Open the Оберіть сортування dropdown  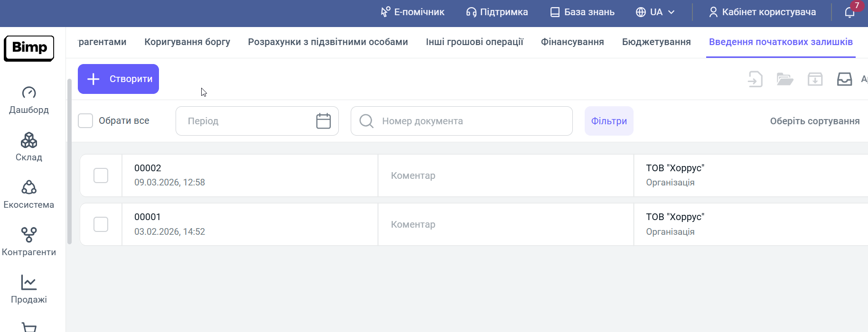coord(814,121)
